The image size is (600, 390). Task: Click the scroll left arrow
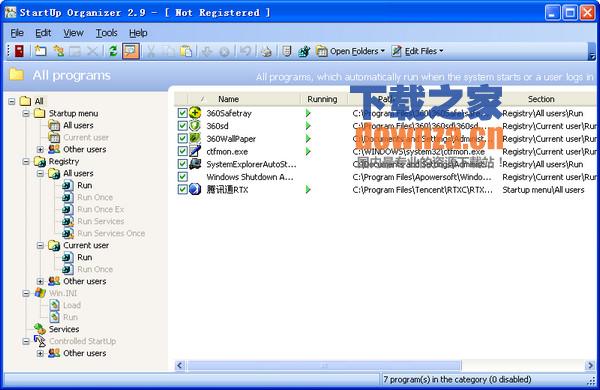(x=180, y=366)
